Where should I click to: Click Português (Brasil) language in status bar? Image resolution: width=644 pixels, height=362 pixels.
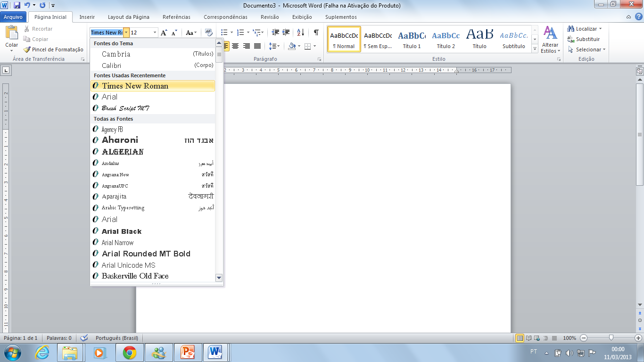click(x=117, y=338)
